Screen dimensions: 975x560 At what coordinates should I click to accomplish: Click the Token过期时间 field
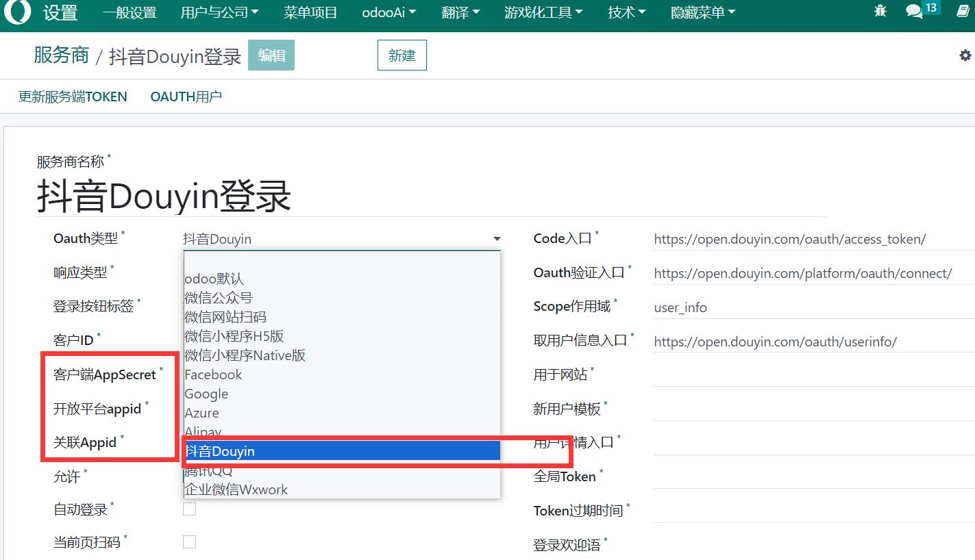pyautogui.click(x=814, y=510)
